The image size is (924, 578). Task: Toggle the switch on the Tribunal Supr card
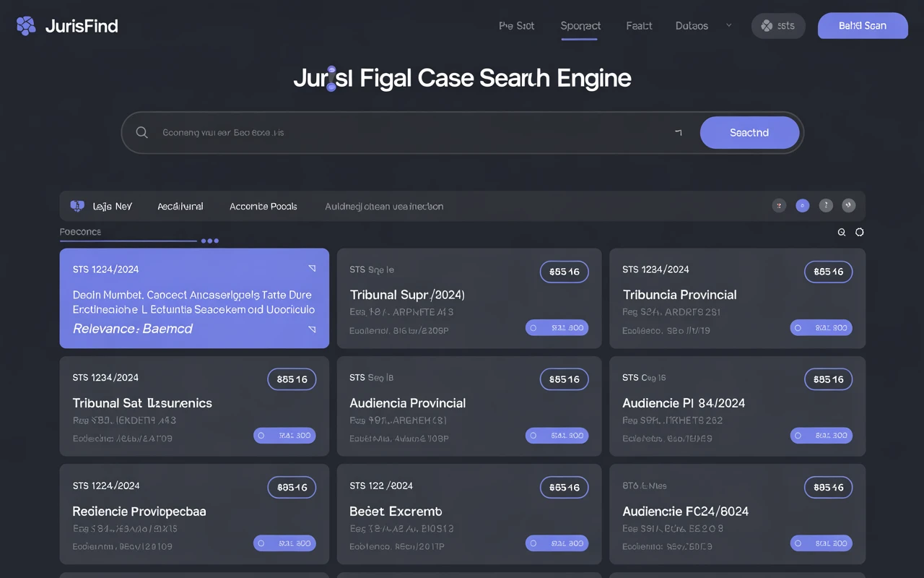tap(557, 327)
